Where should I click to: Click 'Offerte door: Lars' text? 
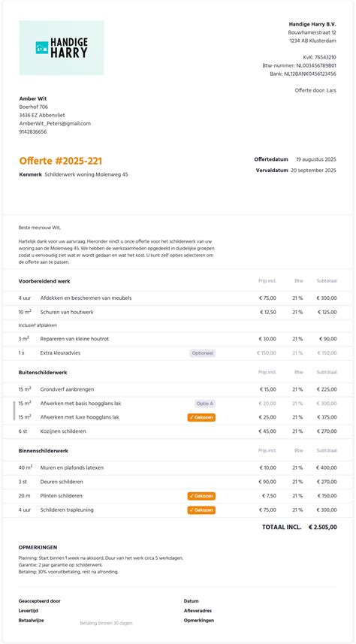[x=315, y=90]
